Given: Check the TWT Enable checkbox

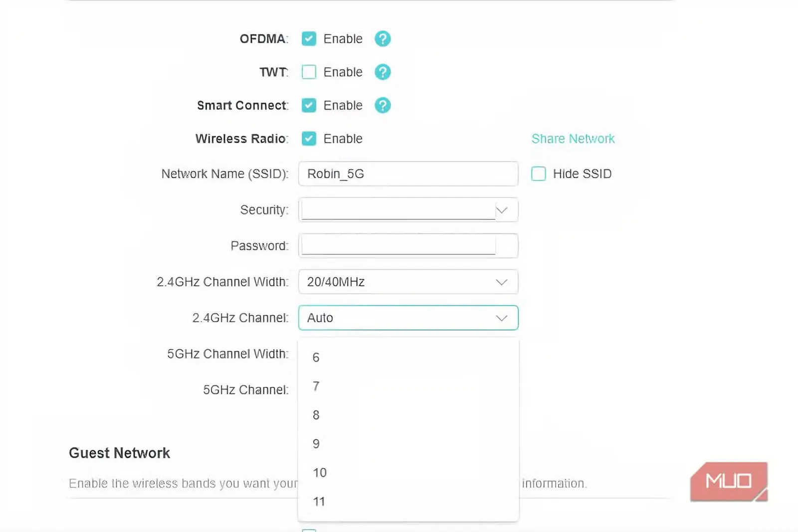Looking at the screenshot, I should coord(309,72).
